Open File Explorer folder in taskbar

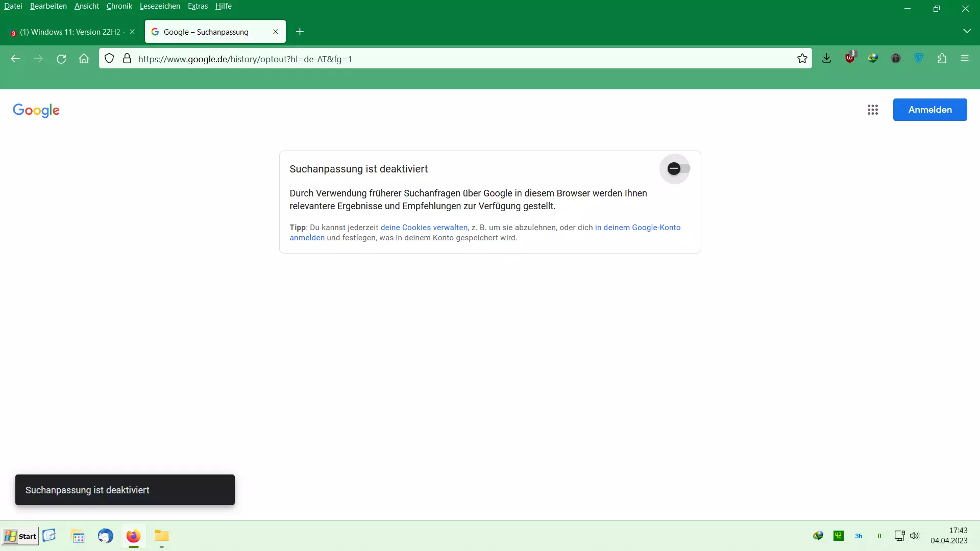[x=162, y=536]
